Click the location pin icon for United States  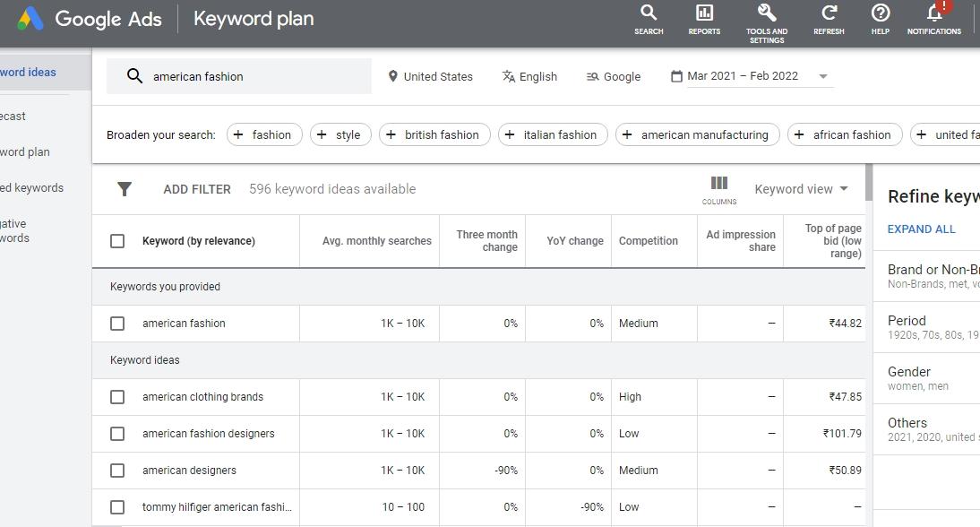tap(392, 76)
